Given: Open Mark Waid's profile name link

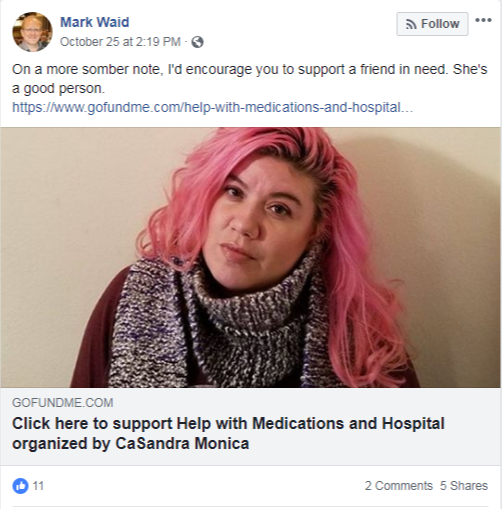Looking at the screenshot, I should (x=94, y=22).
